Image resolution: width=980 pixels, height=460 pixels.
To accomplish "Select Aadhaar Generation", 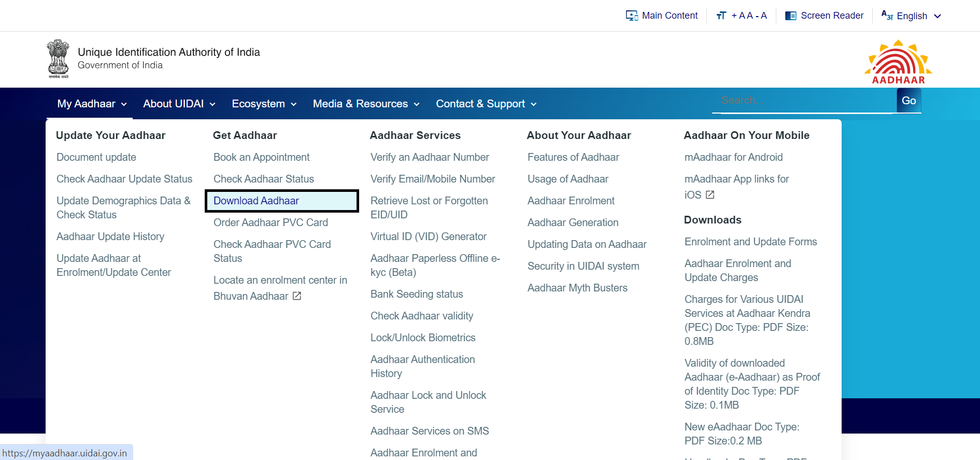I will tap(573, 222).
